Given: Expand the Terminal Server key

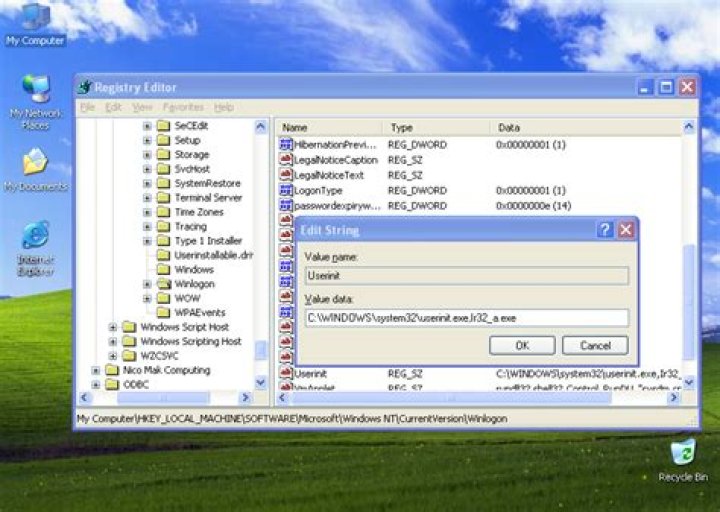Looking at the screenshot, I should click(147, 198).
